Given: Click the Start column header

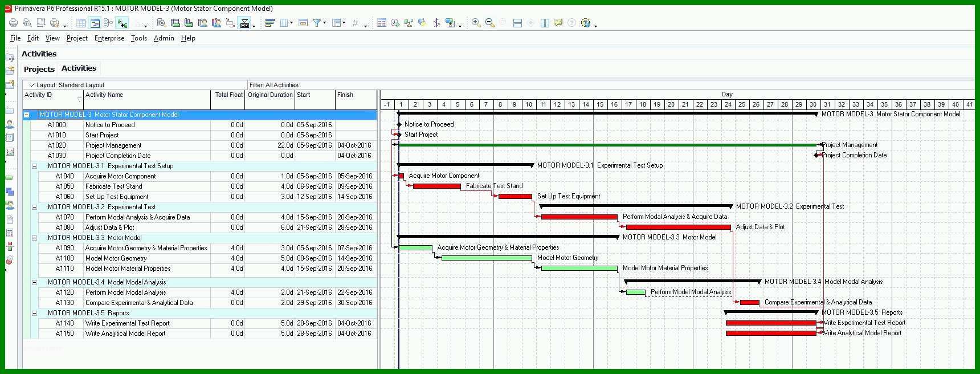Looking at the screenshot, I should coord(315,99).
